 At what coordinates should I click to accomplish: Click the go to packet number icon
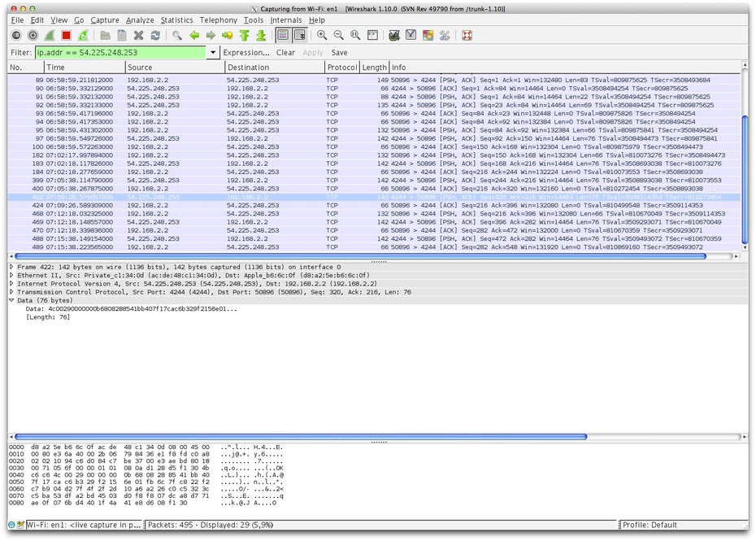pos(228,35)
